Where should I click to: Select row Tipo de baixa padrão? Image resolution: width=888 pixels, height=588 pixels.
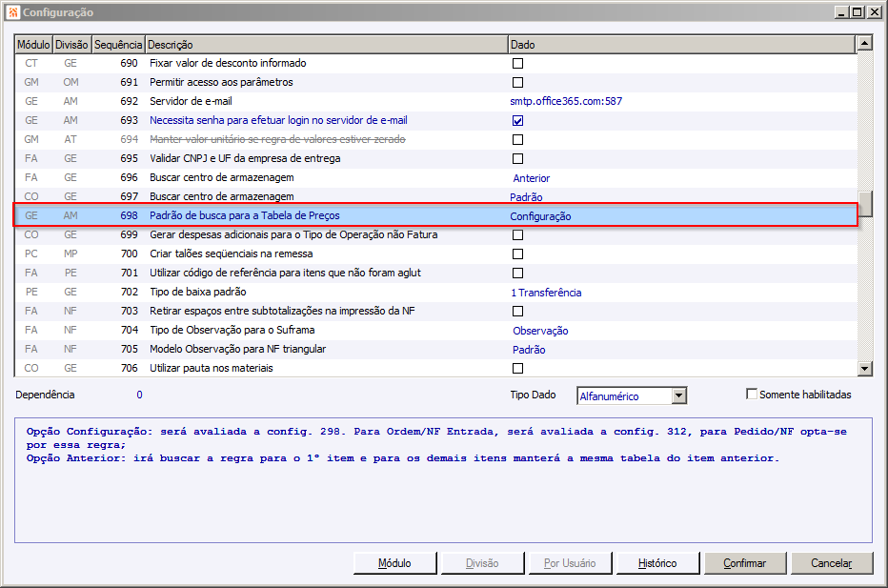[434, 293]
